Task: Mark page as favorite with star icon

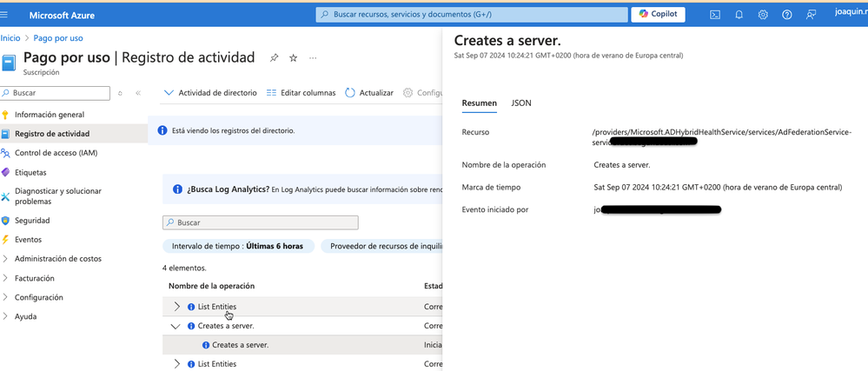Action: click(x=294, y=57)
